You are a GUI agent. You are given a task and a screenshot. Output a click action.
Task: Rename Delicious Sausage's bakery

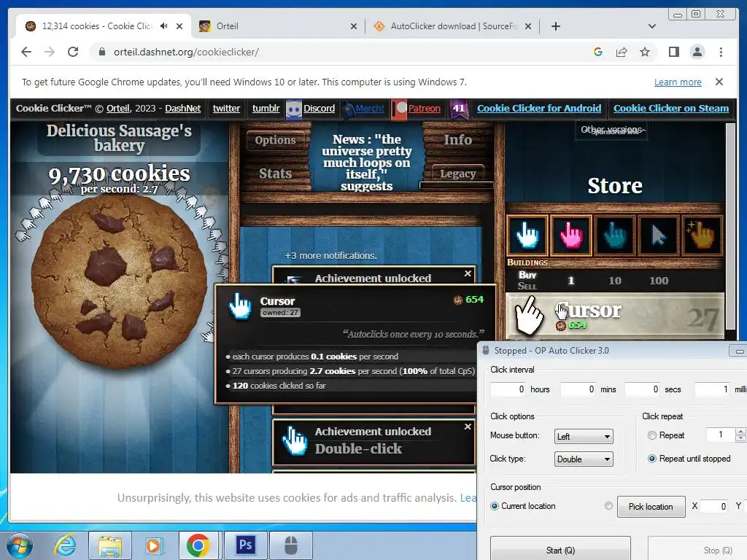pos(119,138)
